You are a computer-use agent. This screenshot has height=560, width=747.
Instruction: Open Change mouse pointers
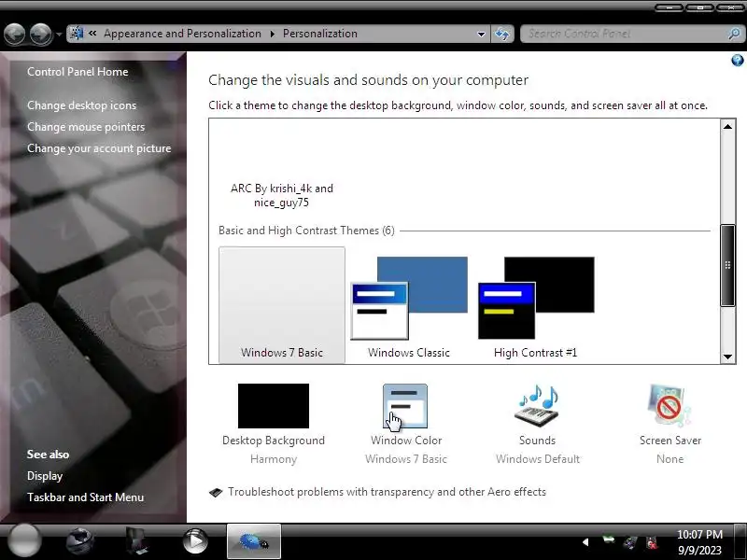tap(86, 127)
